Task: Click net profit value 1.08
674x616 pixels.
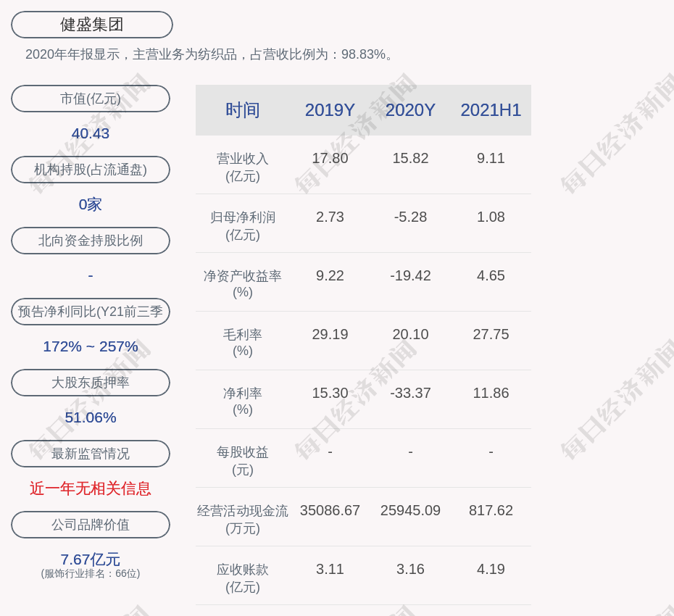Action: (491, 217)
